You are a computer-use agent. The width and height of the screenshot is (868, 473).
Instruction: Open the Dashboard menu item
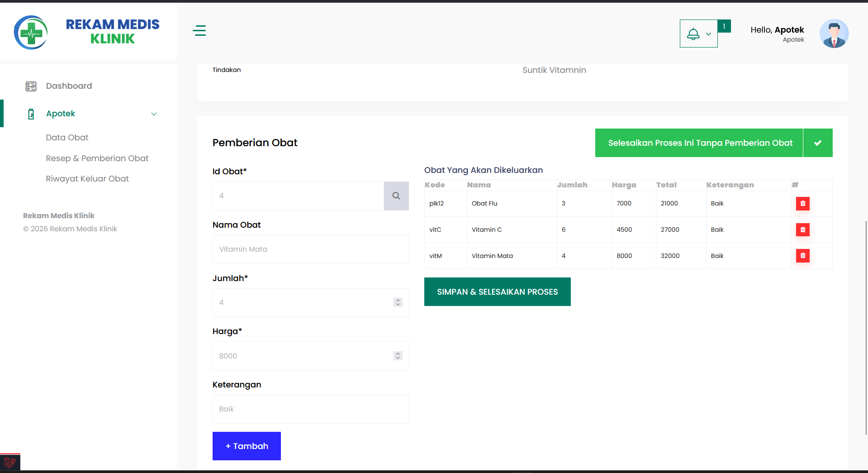[x=69, y=86]
